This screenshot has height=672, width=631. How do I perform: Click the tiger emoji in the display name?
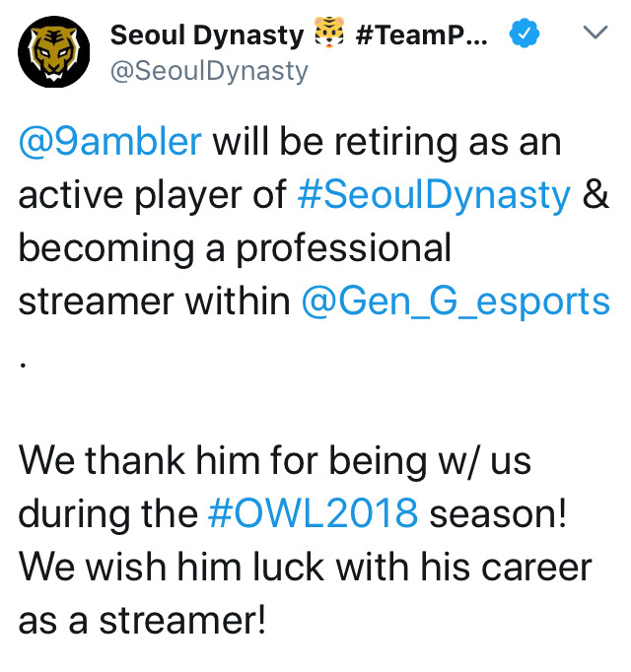[327, 36]
